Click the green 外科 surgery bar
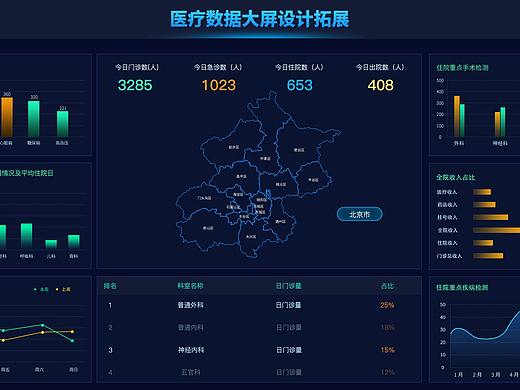 [x=462, y=120]
